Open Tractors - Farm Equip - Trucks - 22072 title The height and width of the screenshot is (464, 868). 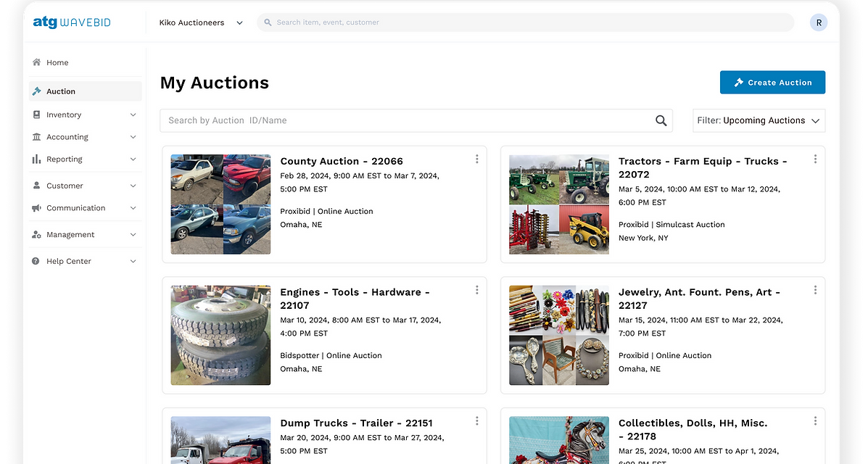coord(703,167)
